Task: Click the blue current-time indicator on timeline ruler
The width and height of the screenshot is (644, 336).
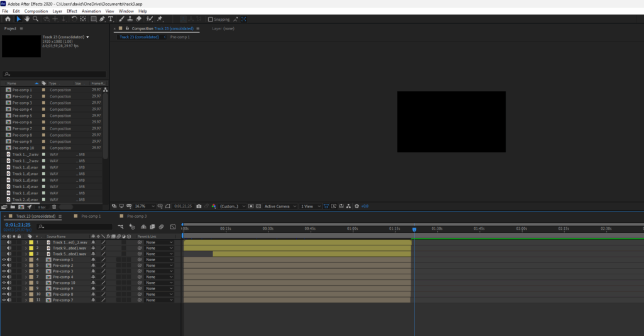Action: tap(414, 229)
